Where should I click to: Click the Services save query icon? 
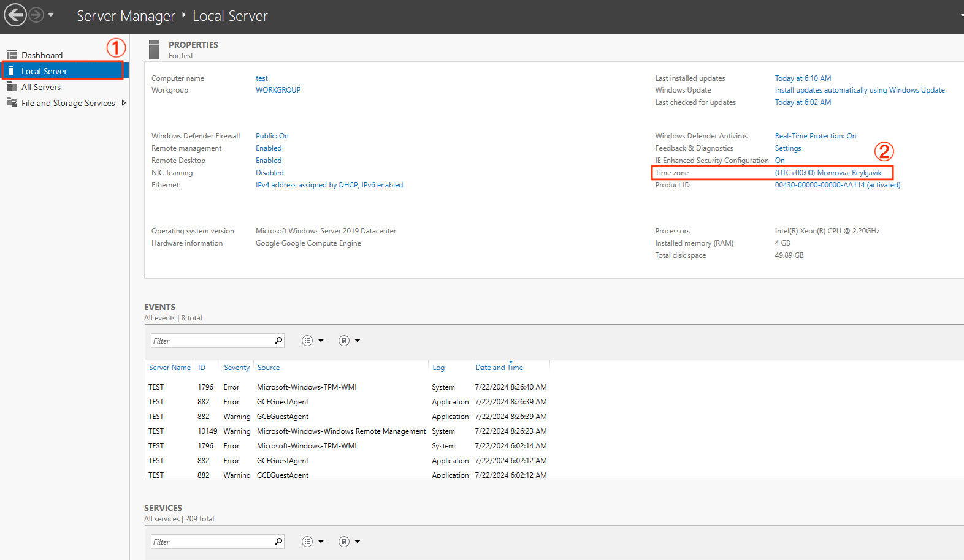point(344,542)
